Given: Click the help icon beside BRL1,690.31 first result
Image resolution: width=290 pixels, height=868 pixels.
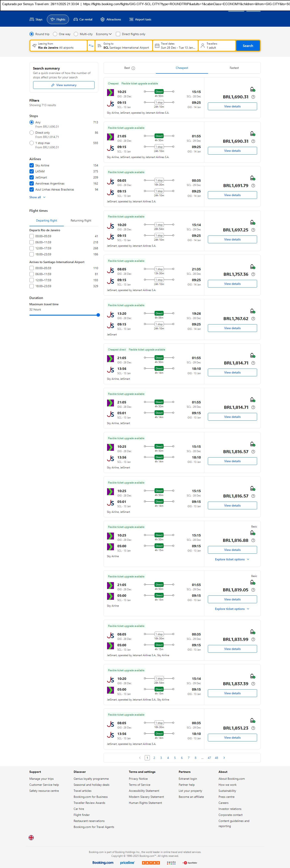Looking at the screenshot, I should click(253, 97).
